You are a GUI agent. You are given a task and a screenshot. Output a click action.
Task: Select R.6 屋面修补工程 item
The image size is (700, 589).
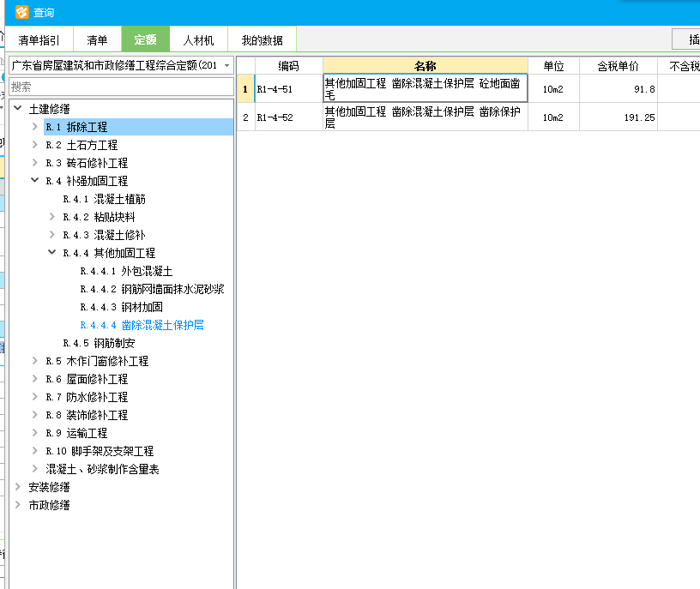tap(87, 379)
